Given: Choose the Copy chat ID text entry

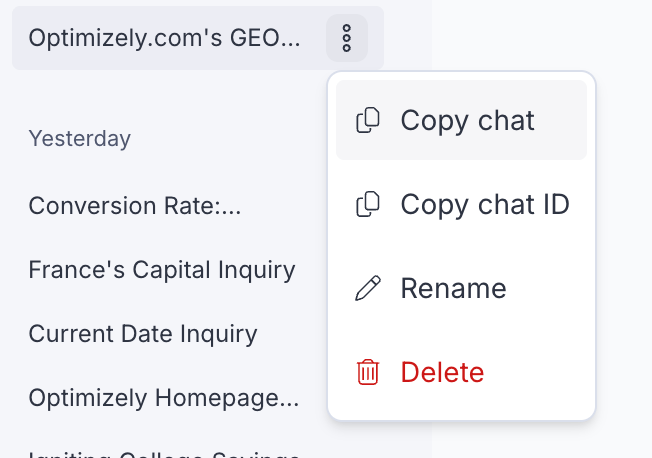Looking at the screenshot, I should (x=485, y=205).
